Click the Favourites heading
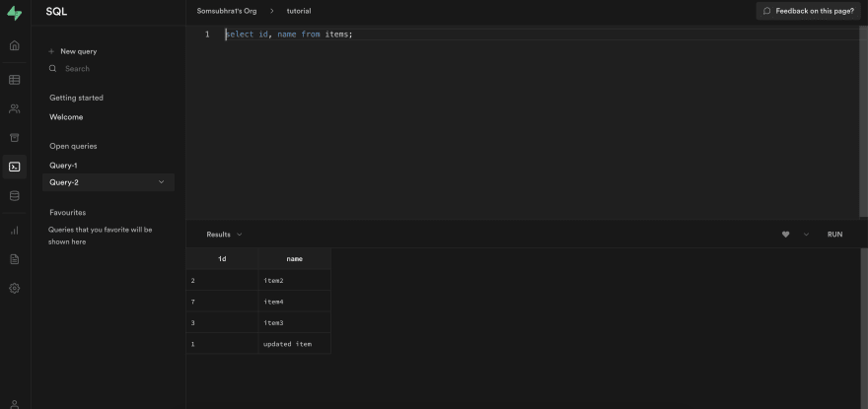Image resolution: width=868 pixels, height=409 pixels. (67, 213)
